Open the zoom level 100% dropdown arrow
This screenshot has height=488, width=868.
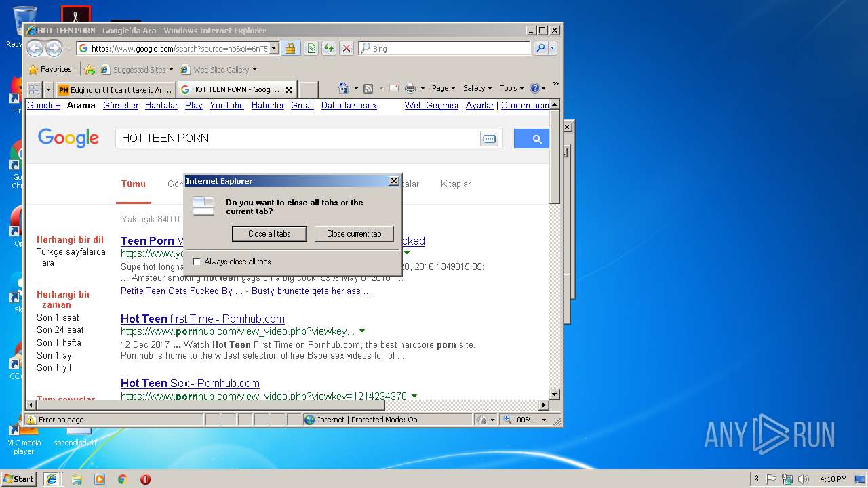[x=544, y=420]
